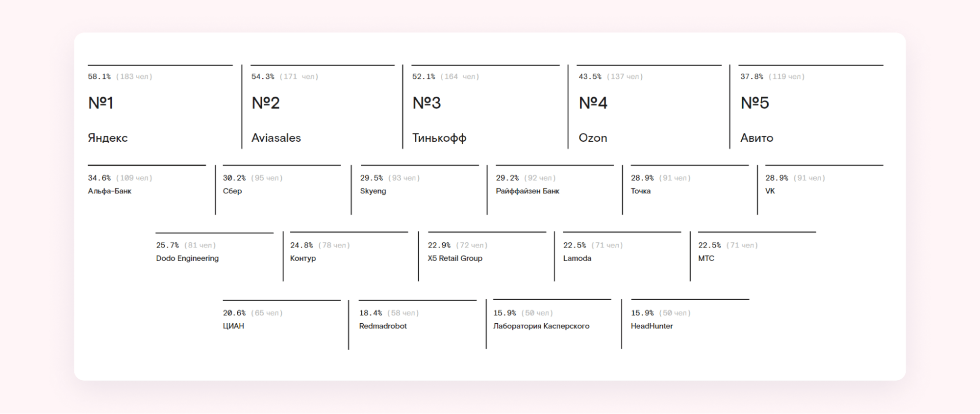
Task: Click the HeadHunter label
Action: point(652,326)
